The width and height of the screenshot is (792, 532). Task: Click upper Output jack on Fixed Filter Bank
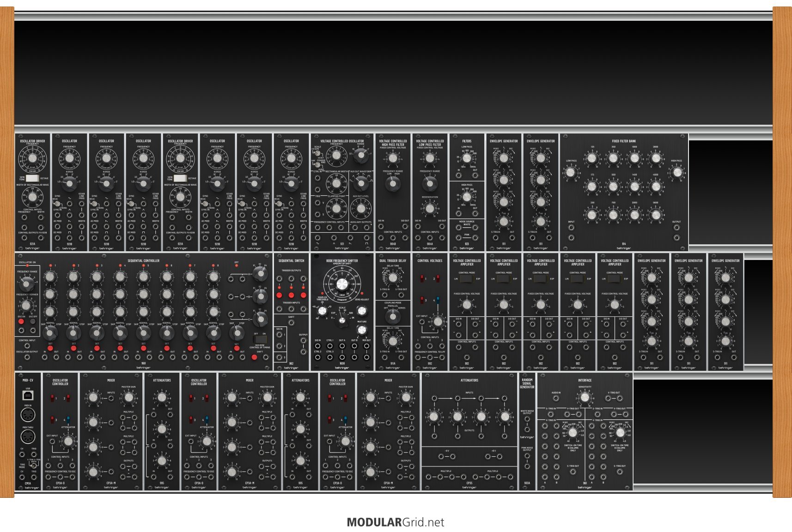[676, 227]
